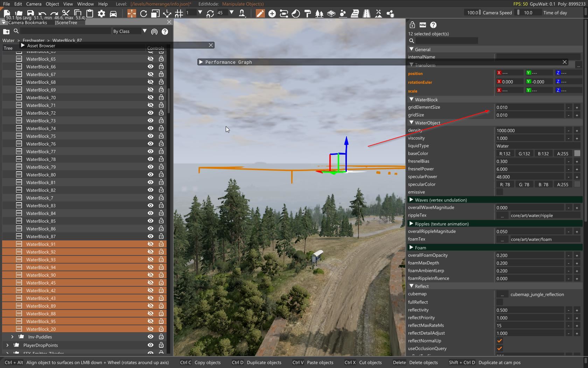This screenshot has height=368, width=588.
Task: Open editor settings gear icon
Action: click(x=101, y=13)
